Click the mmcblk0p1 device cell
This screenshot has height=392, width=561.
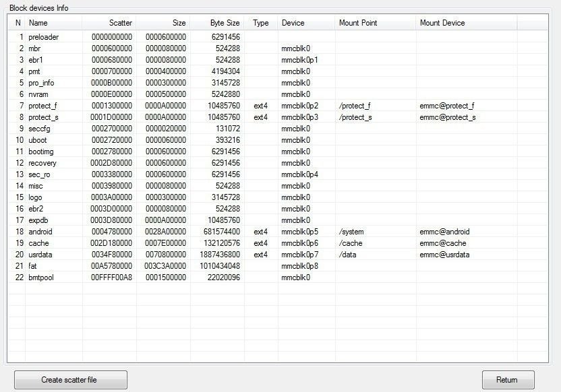click(300, 60)
